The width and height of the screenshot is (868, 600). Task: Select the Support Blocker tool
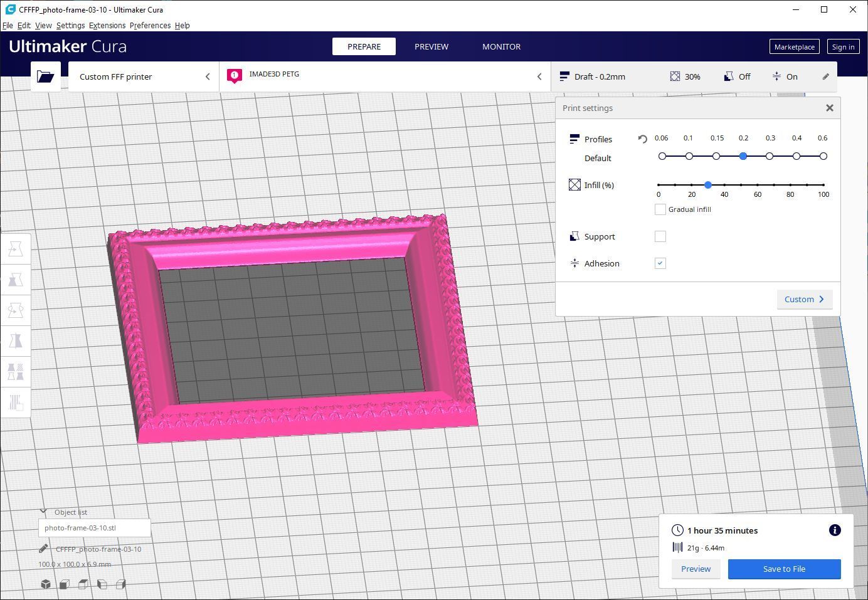pyautogui.click(x=15, y=403)
